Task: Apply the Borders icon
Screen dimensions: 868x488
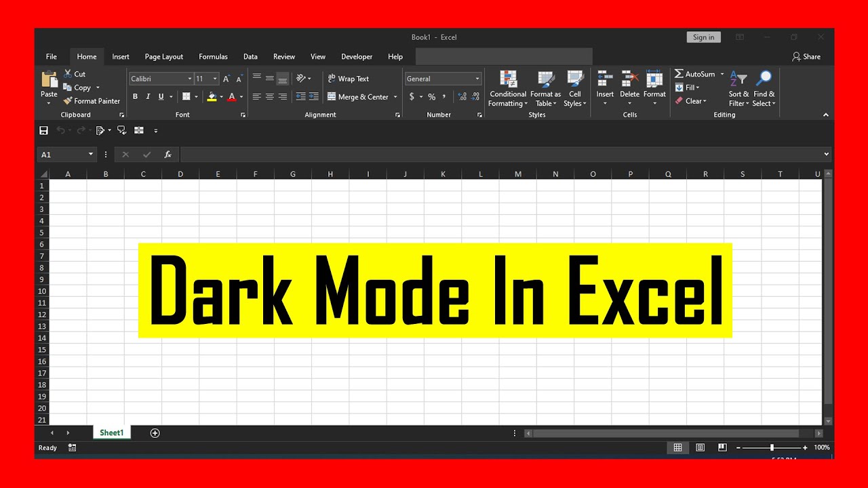Action: coord(186,97)
